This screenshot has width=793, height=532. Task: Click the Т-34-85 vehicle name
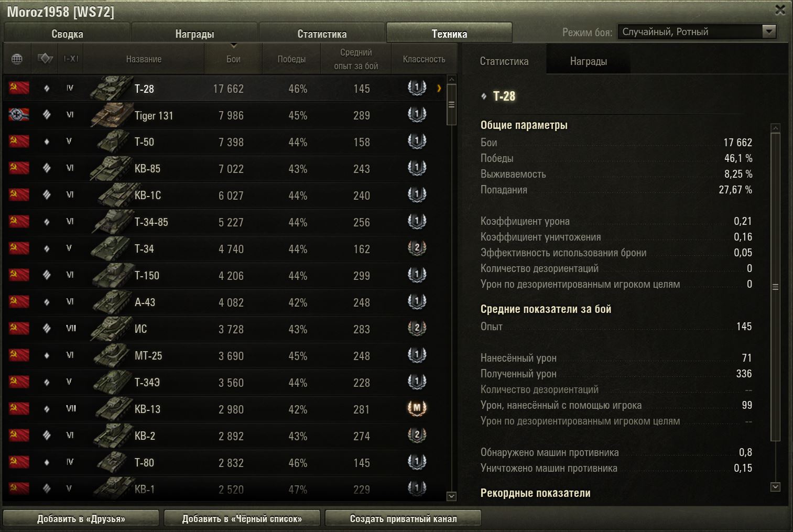[151, 222]
